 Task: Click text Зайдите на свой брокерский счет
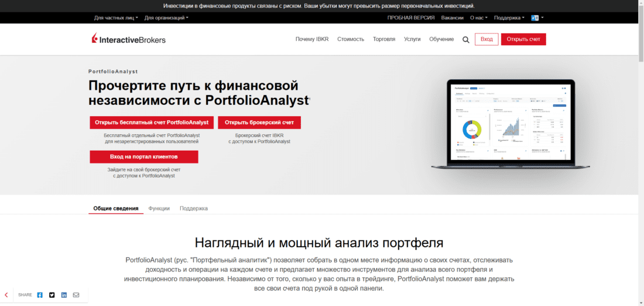pyautogui.click(x=144, y=169)
